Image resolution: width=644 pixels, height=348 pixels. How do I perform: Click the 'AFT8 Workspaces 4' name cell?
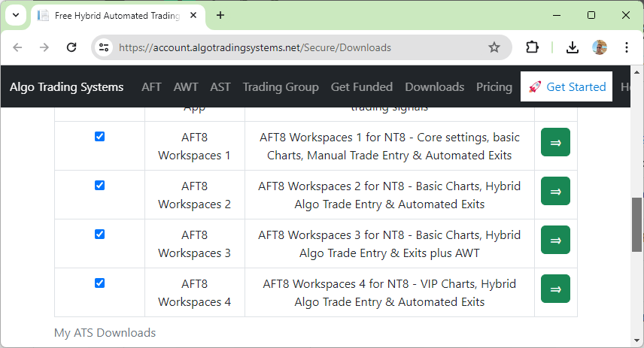coord(195,292)
